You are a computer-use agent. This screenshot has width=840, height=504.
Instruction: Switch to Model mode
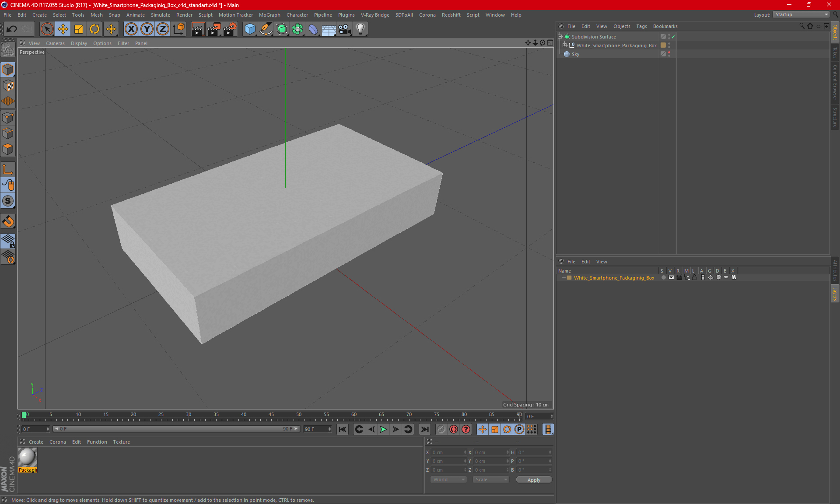coord(8,70)
